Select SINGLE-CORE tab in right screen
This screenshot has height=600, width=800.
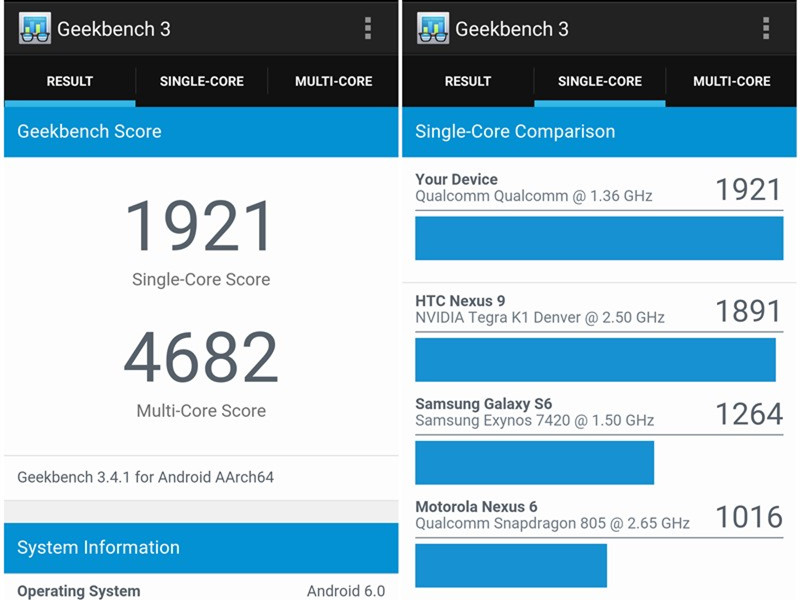599,81
